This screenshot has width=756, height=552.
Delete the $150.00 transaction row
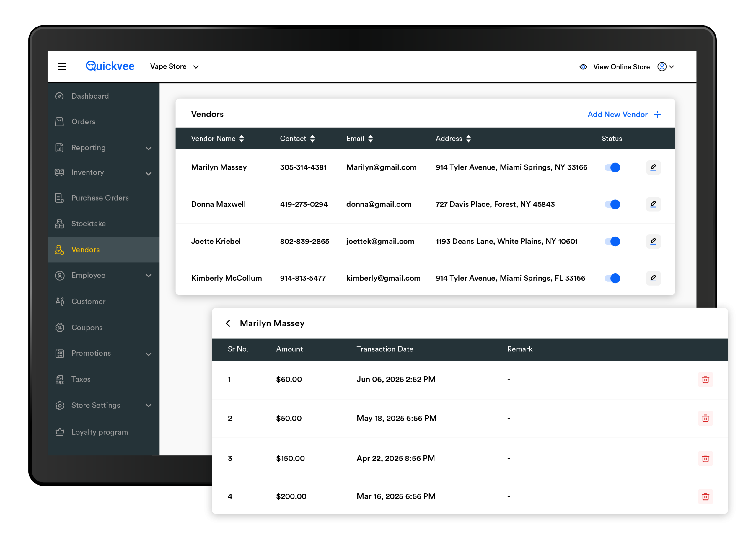coord(705,458)
